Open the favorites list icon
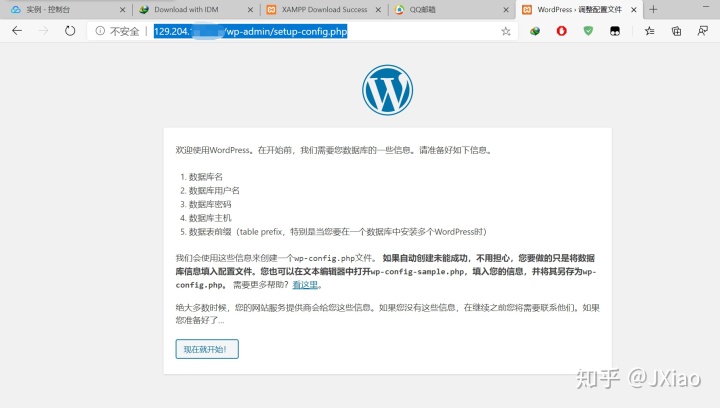Viewport: 720px width, 408px height. click(649, 31)
